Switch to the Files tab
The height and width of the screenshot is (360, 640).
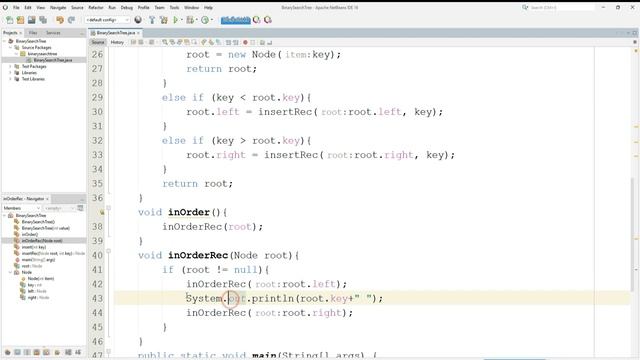[33, 33]
